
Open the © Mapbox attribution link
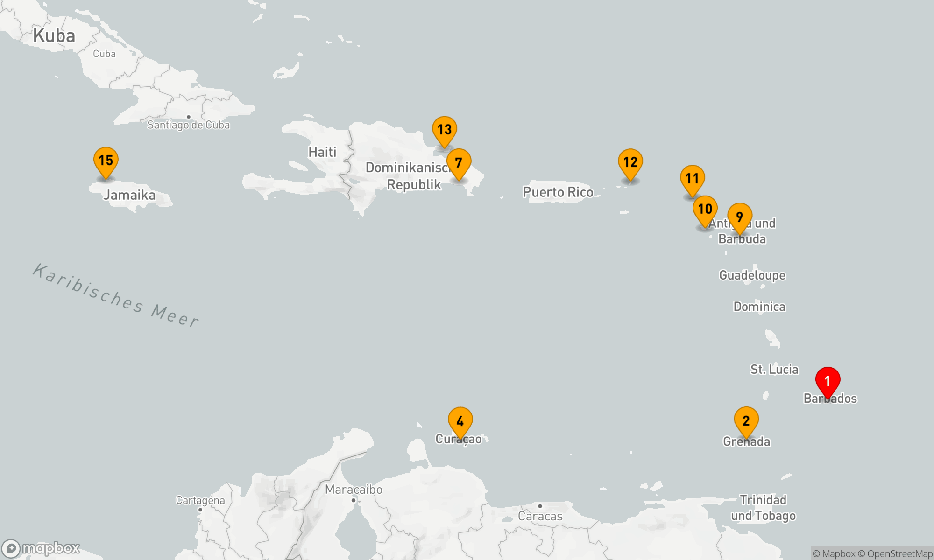[834, 554]
